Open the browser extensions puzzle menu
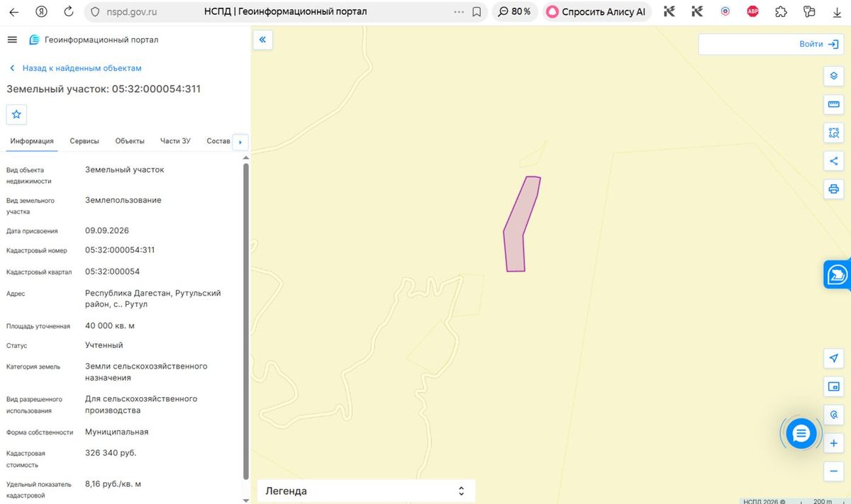The image size is (851, 504). tap(781, 11)
